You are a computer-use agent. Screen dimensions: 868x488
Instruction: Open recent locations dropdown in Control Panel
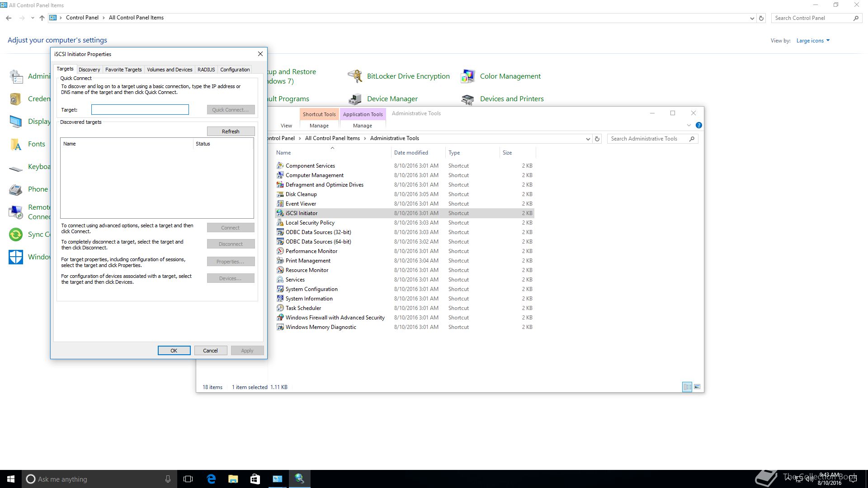coord(33,18)
